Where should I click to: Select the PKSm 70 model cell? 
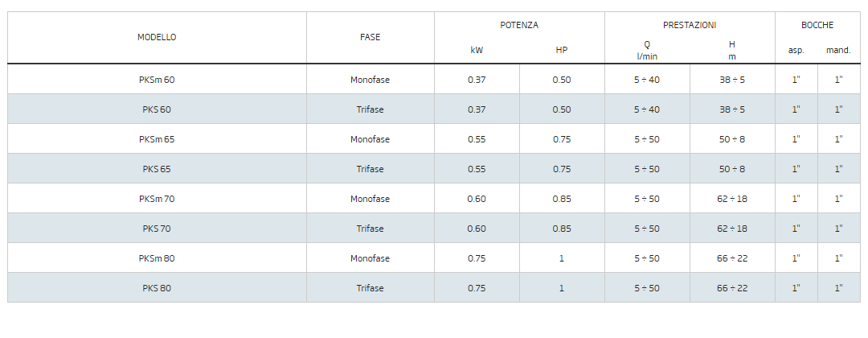point(157,199)
